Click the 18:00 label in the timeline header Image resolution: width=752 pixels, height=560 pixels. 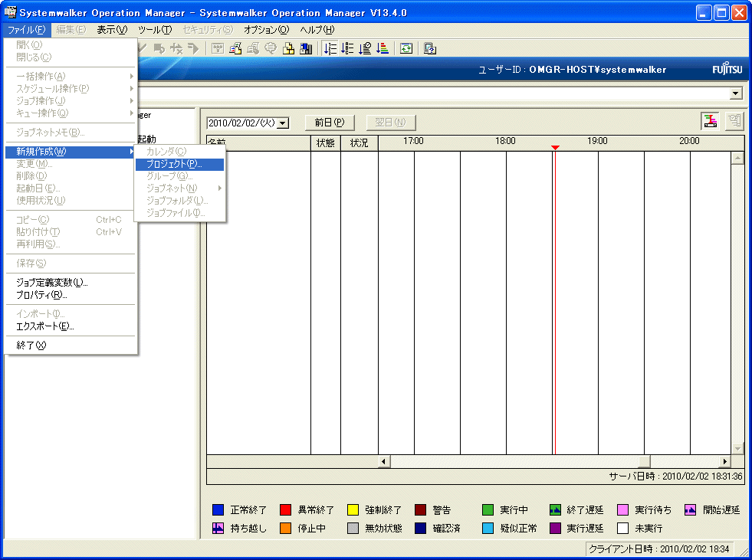(x=505, y=141)
